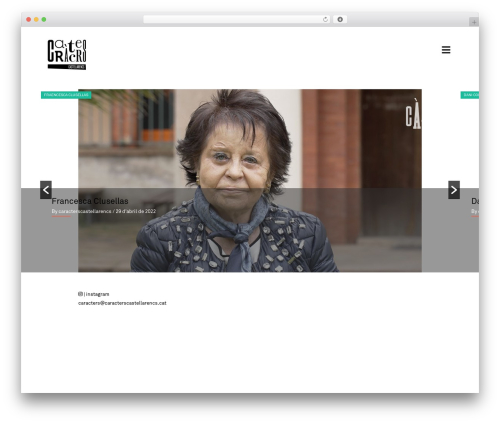Click the Caràcters site logo
Image resolution: width=500 pixels, height=423 pixels.
click(x=67, y=55)
